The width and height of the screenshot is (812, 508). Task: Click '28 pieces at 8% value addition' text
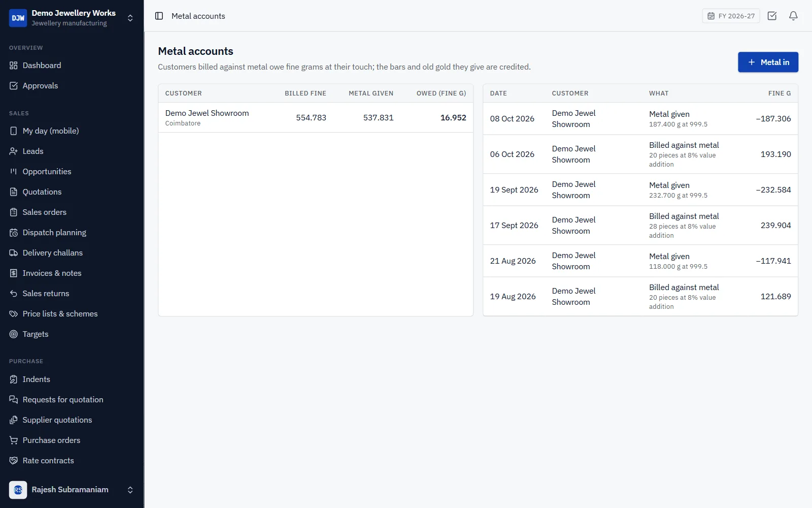(683, 231)
